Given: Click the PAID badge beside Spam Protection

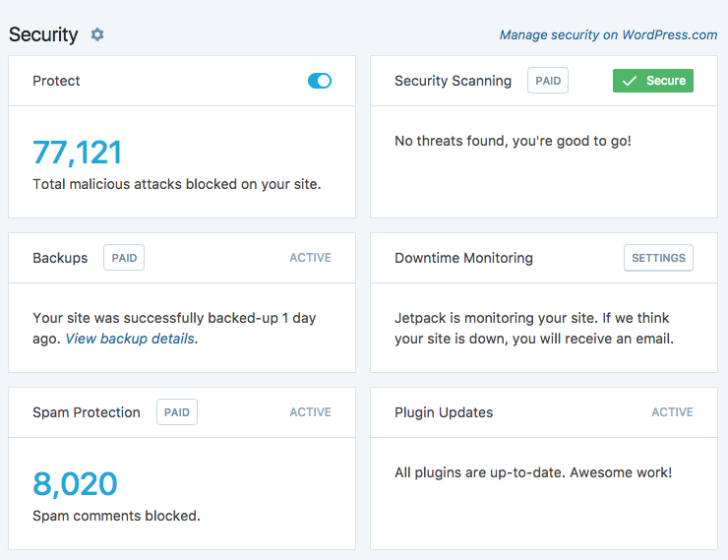Looking at the screenshot, I should [177, 412].
